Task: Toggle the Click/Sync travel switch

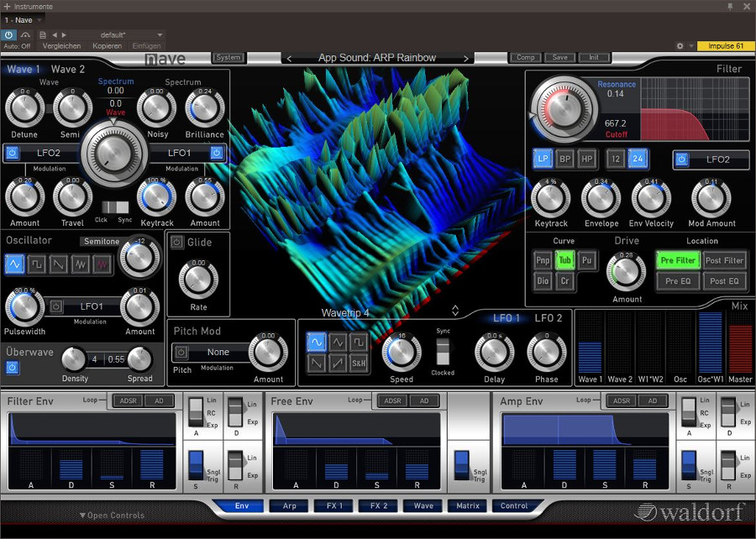Action: click(115, 207)
